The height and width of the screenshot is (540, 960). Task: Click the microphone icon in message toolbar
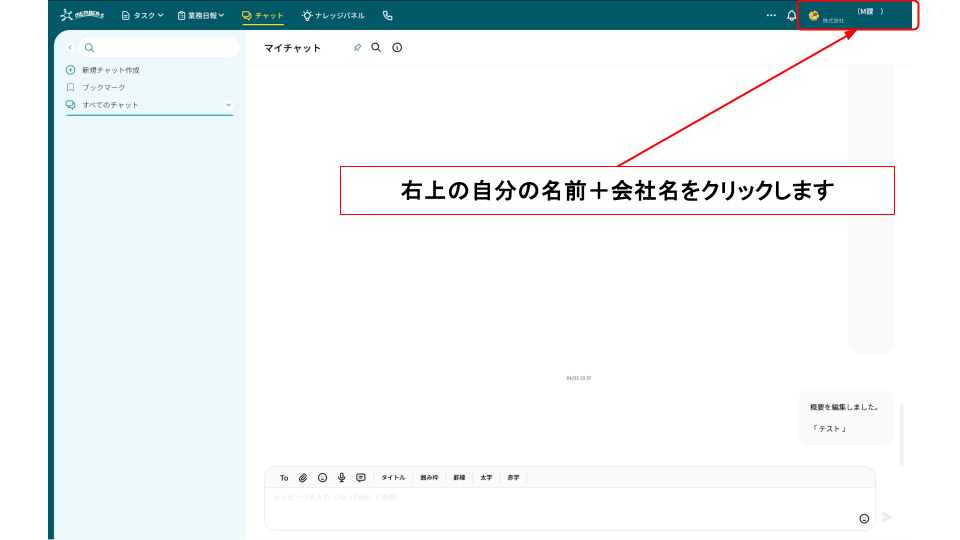[342, 478]
